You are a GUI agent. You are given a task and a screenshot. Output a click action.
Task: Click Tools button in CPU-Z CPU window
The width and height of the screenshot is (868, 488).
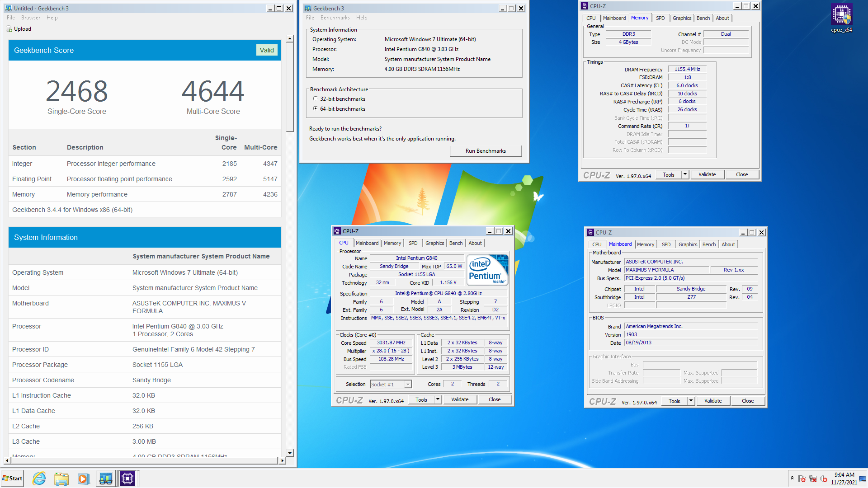click(x=421, y=399)
